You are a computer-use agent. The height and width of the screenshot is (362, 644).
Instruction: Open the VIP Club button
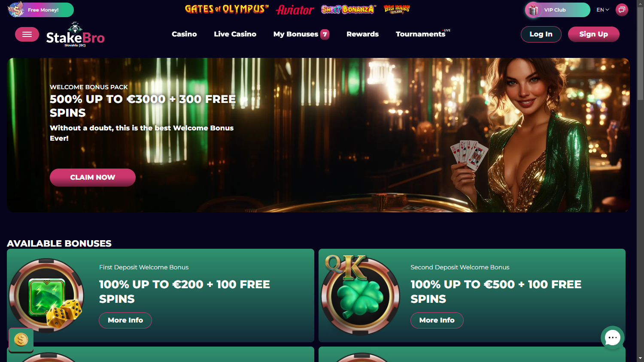[x=557, y=9]
